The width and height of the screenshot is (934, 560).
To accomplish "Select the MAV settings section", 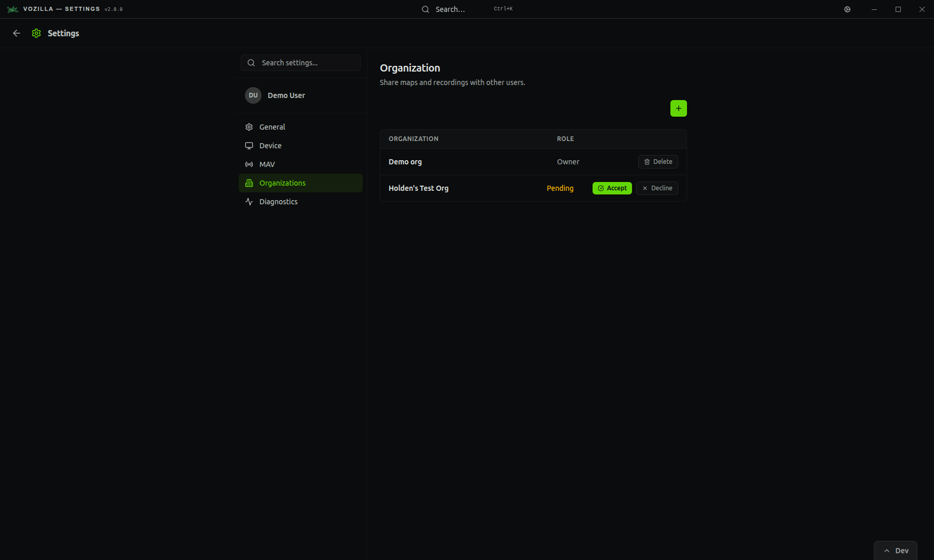I will pos(267,164).
